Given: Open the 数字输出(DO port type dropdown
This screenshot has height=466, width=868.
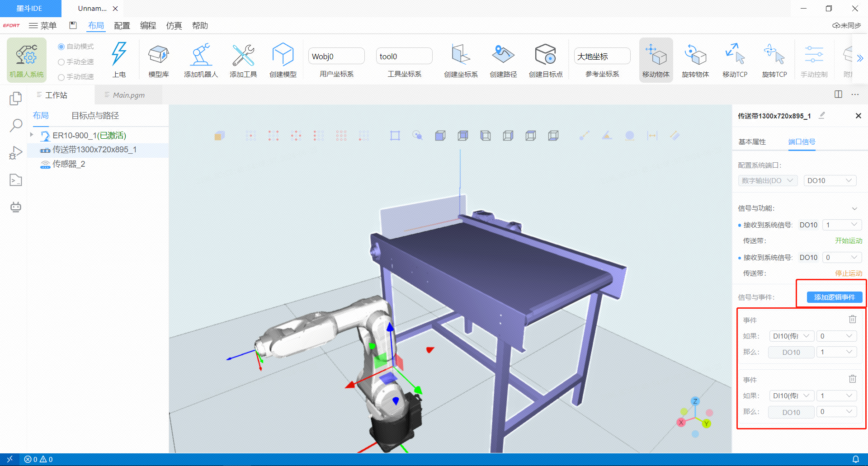Looking at the screenshot, I should pyautogui.click(x=768, y=180).
